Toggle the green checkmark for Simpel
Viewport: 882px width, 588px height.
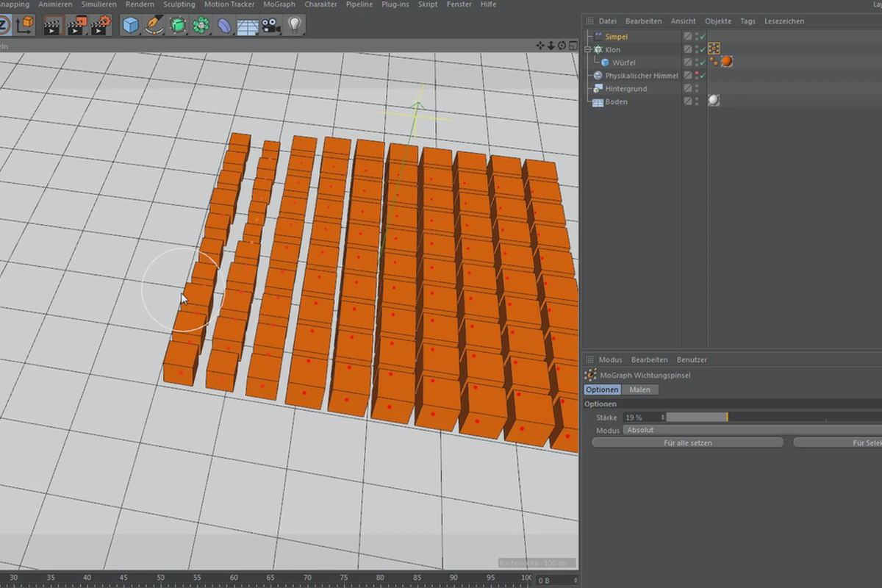[703, 36]
